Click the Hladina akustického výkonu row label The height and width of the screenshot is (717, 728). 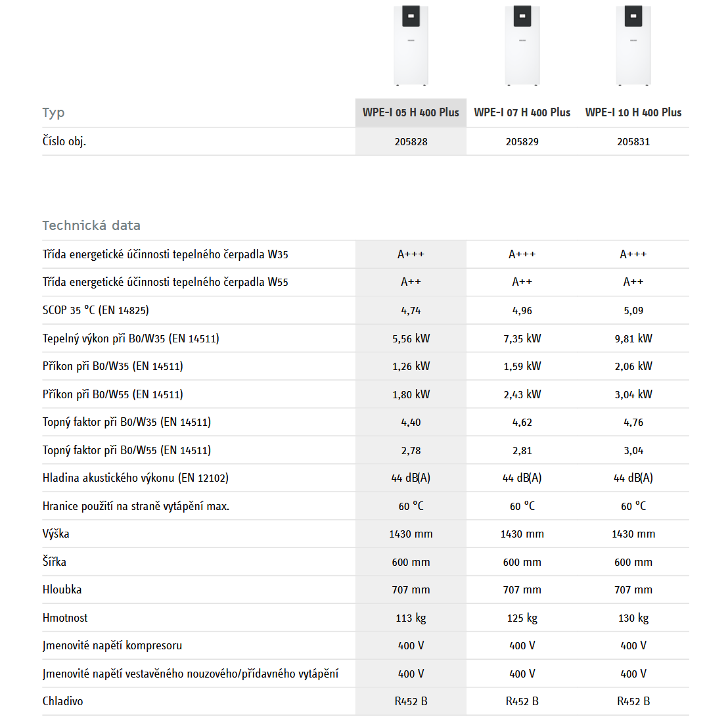tap(135, 478)
